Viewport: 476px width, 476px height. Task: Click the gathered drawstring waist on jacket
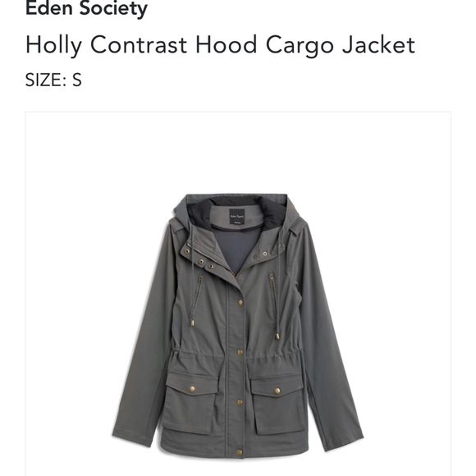point(237,357)
